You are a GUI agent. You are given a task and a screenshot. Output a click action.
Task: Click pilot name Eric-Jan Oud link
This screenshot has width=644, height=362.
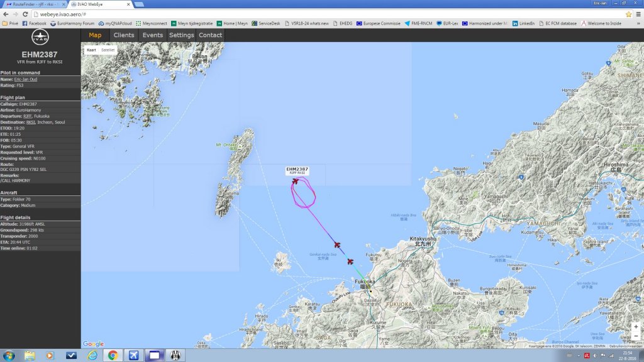tap(26, 79)
